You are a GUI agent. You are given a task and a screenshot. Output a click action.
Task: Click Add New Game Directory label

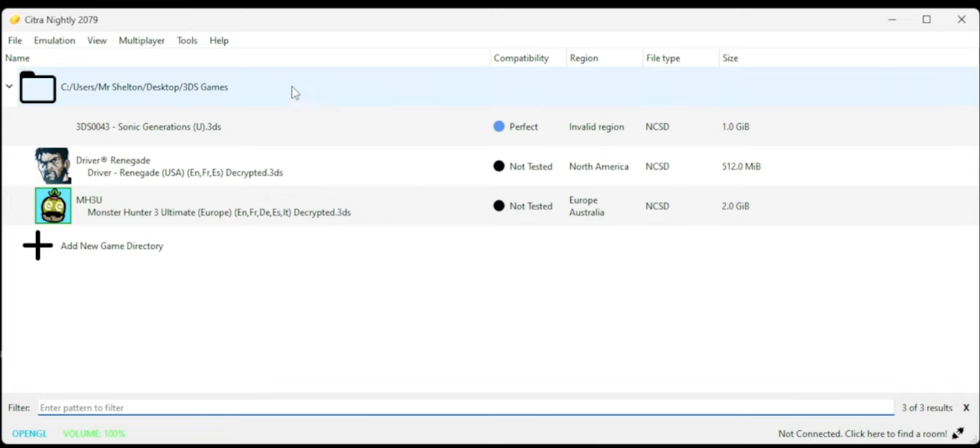coord(112,246)
